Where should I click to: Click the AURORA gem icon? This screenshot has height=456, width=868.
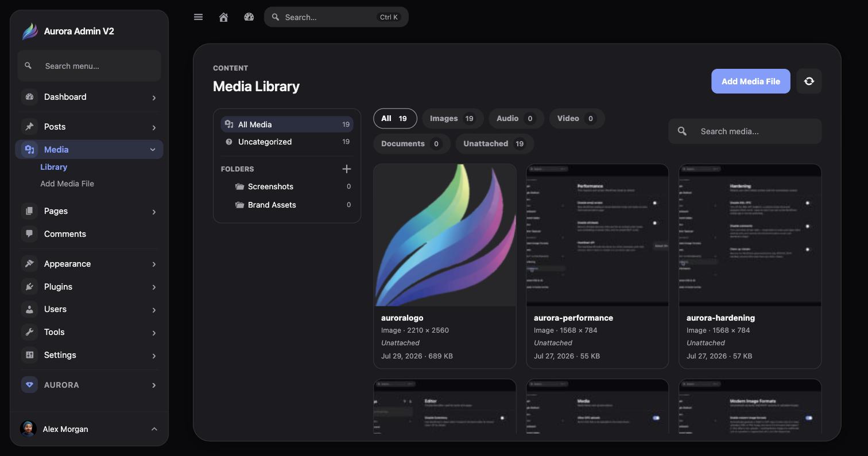click(x=29, y=385)
